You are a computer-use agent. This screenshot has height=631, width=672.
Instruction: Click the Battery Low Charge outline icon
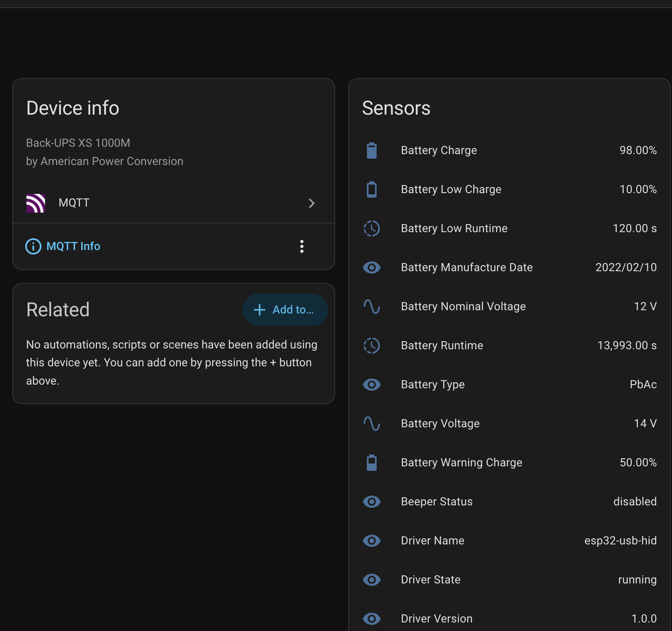click(372, 189)
